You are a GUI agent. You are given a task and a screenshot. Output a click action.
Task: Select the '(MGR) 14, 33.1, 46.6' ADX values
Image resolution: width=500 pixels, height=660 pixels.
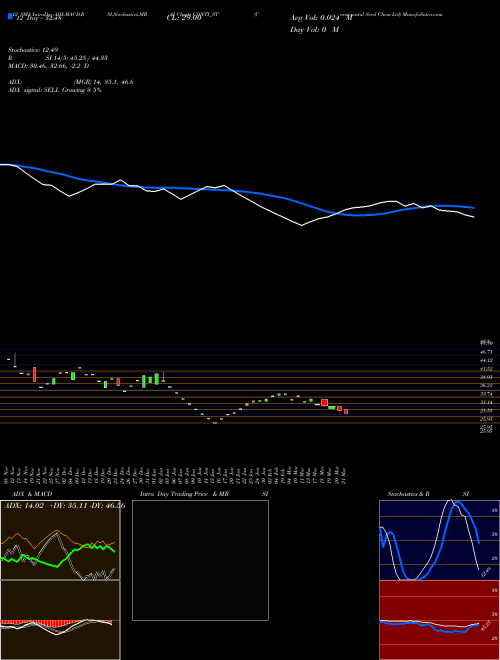click(x=104, y=82)
